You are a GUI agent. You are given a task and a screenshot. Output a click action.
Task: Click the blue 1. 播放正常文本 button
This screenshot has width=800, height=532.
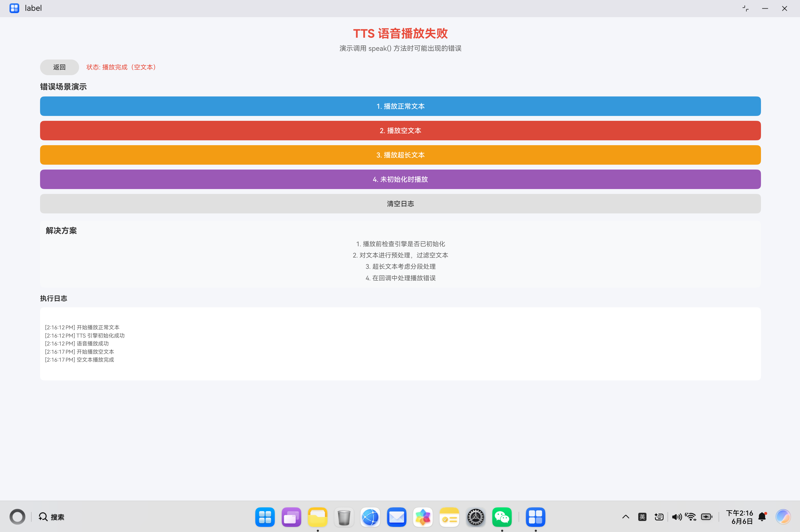[400, 106]
